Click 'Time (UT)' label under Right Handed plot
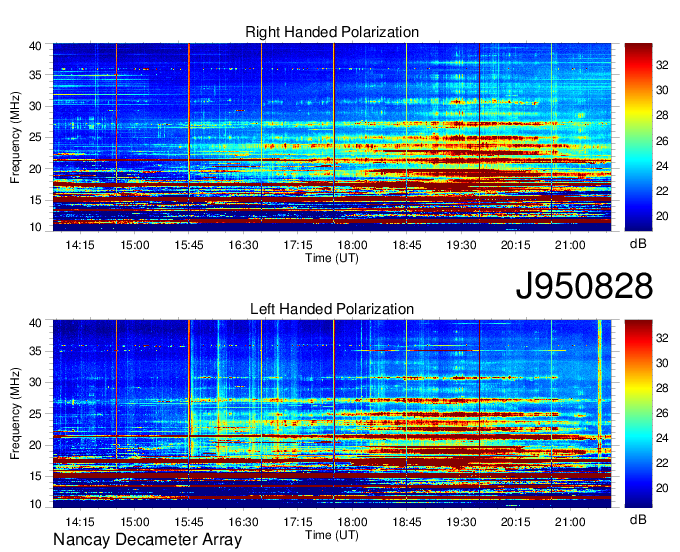The height and width of the screenshot is (552, 680). tap(332, 258)
